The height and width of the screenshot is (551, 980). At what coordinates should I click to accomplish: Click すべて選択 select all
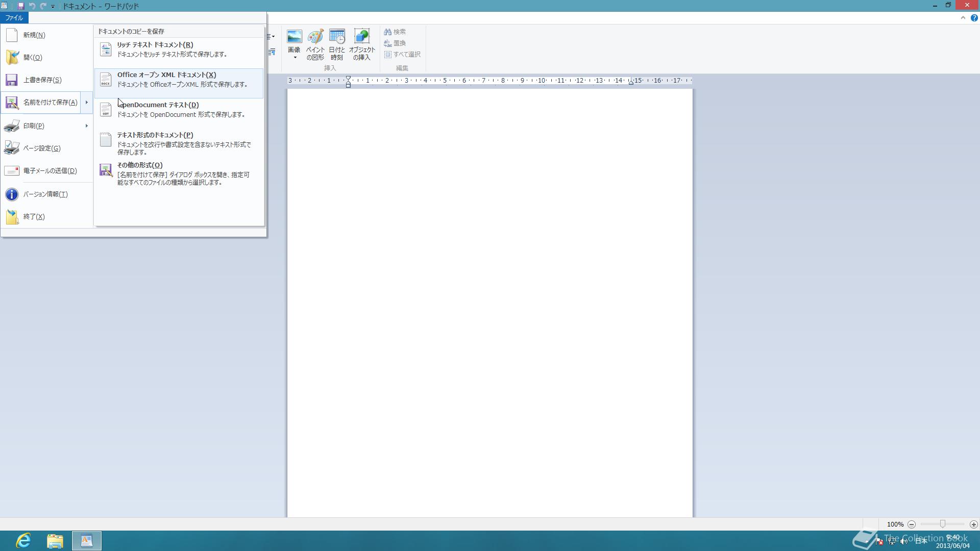[402, 55]
